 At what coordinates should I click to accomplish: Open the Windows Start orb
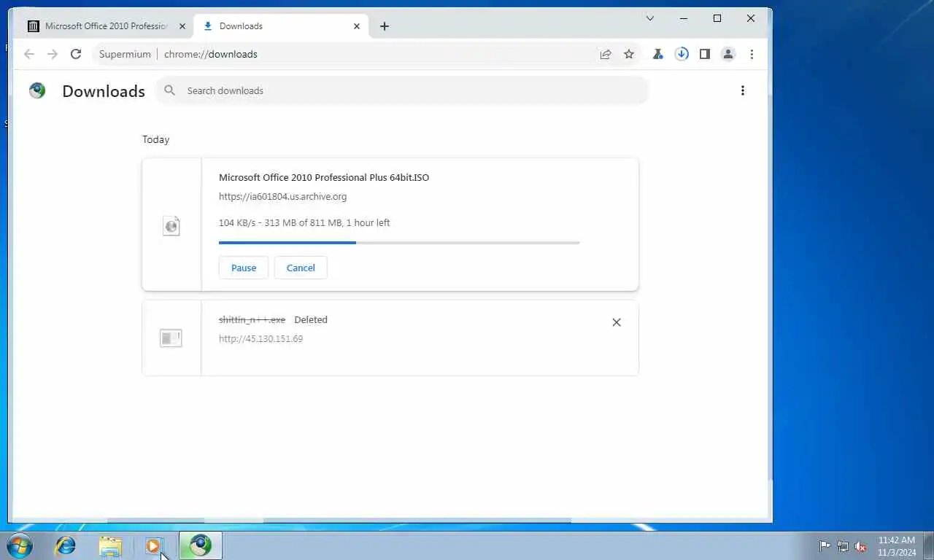[x=20, y=545]
